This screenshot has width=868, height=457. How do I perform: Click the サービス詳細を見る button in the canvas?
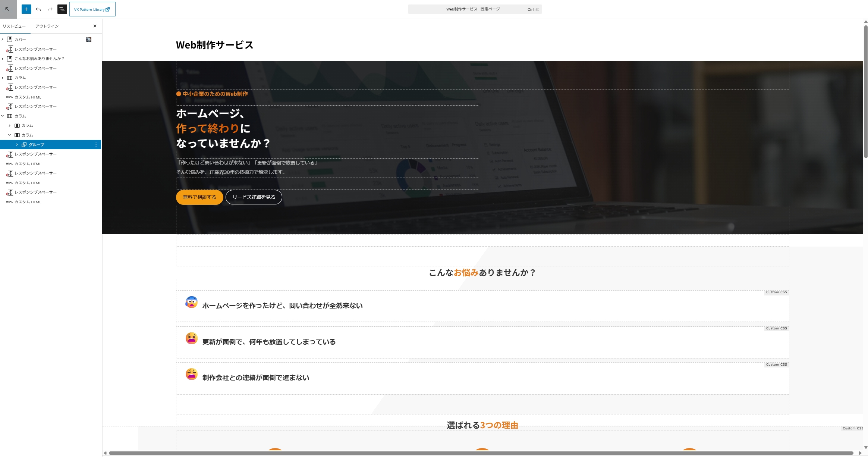[254, 197]
